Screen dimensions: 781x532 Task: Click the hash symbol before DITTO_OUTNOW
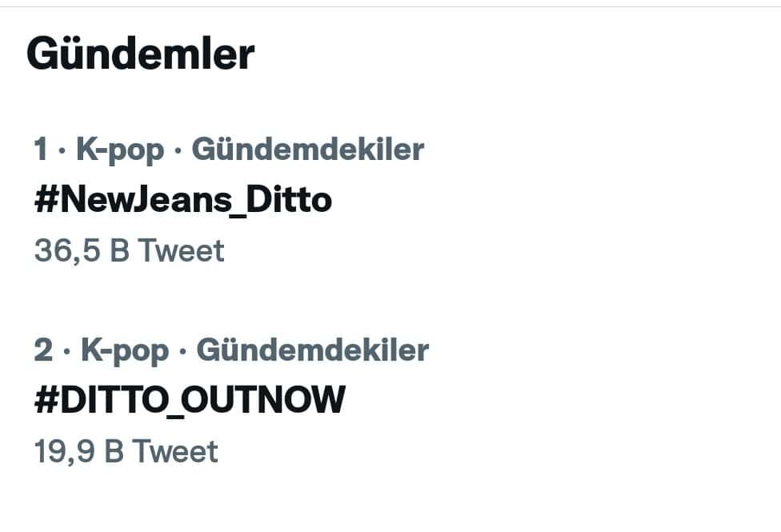(x=44, y=400)
